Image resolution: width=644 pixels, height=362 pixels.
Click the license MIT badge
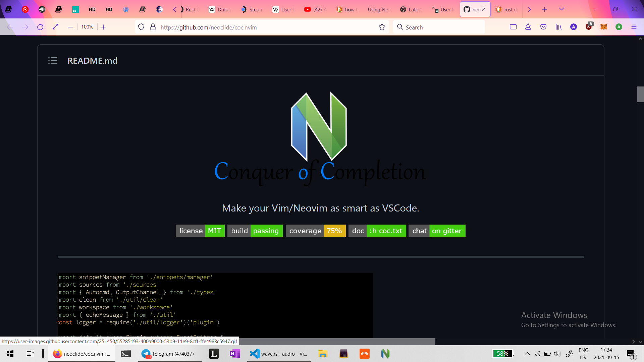click(x=200, y=231)
